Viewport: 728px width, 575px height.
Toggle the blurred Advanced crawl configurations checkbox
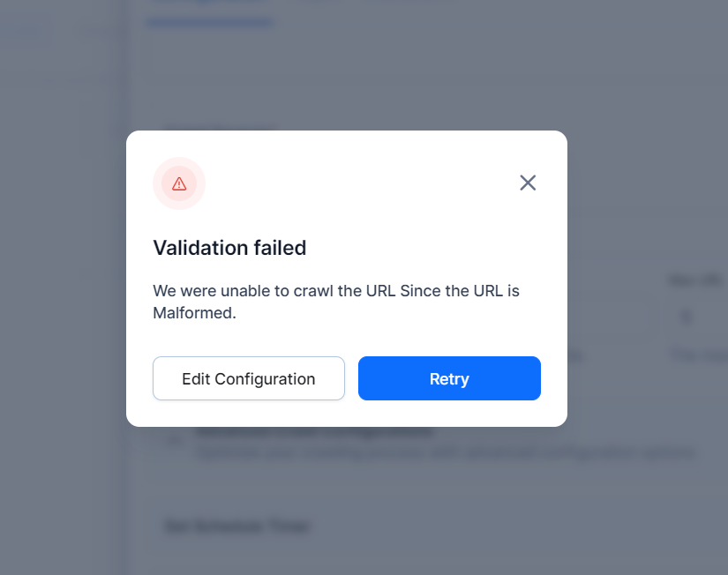[x=176, y=441]
